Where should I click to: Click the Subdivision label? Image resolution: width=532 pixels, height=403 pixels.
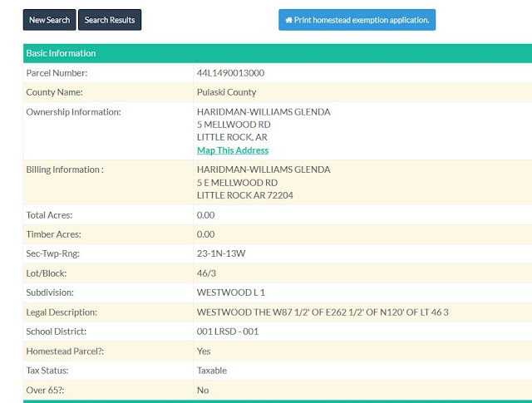50,292
